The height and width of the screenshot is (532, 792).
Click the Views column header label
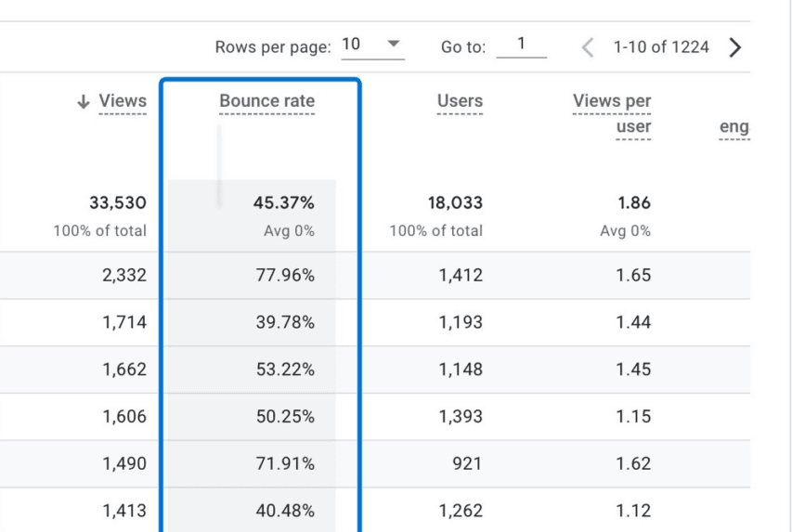point(123,101)
